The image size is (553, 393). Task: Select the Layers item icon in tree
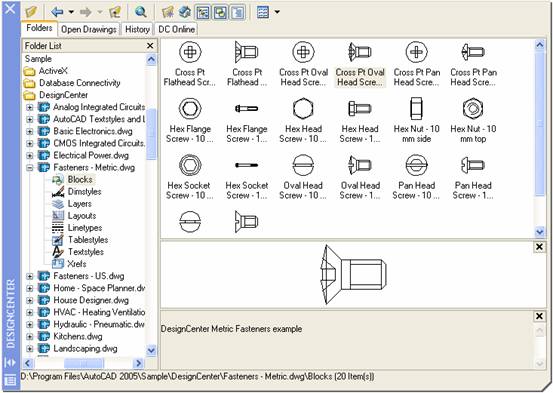tap(58, 204)
